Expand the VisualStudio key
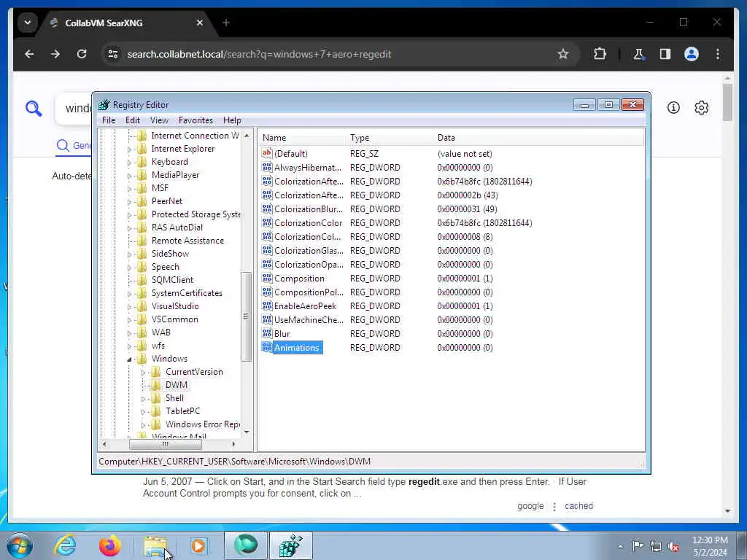Screen dimensions: 747x560 129,307
